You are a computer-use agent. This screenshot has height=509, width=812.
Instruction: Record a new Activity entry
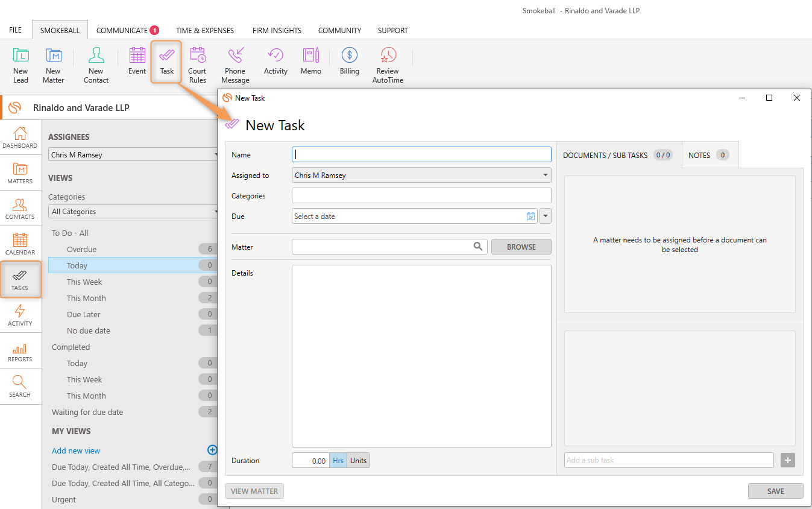[275, 61]
